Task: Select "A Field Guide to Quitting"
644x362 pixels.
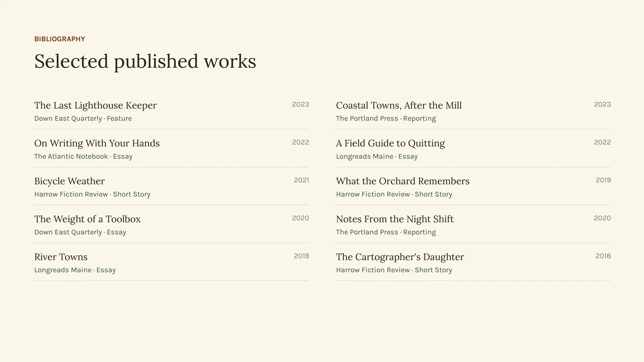Action: tap(390, 143)
